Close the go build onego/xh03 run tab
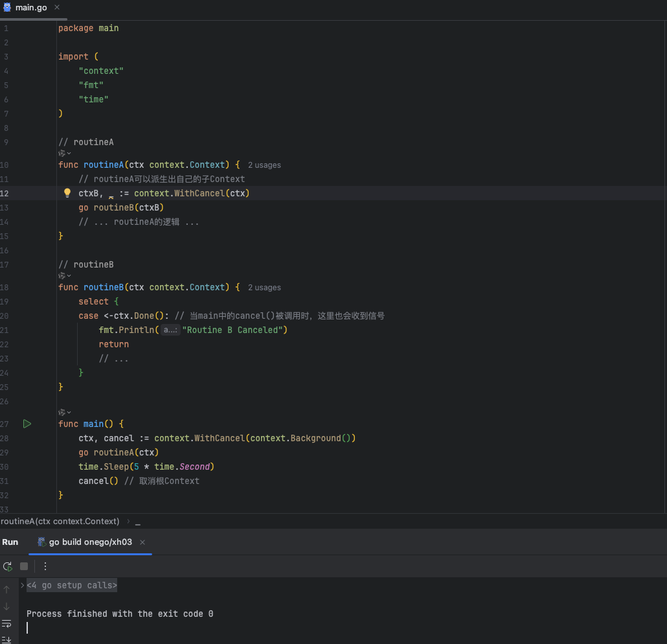 pos(142,542)
